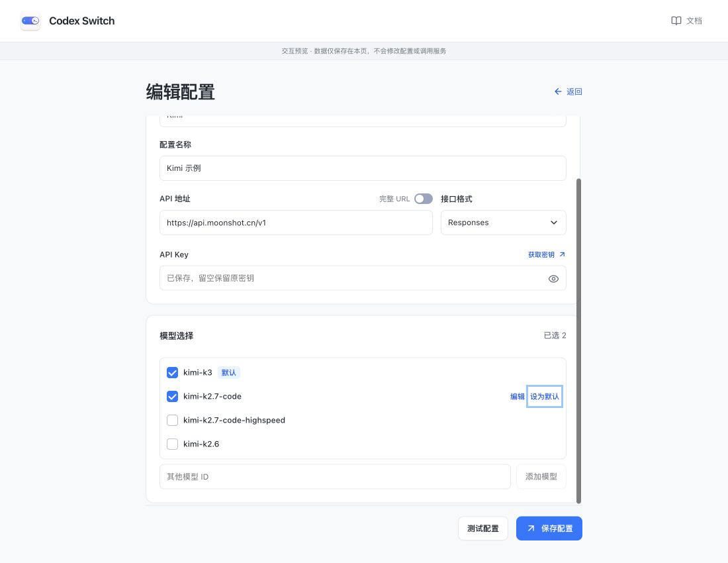Click the 编辑配置 page heading
Viewport: 728px width, 563px height.
[x=181, y=92]
